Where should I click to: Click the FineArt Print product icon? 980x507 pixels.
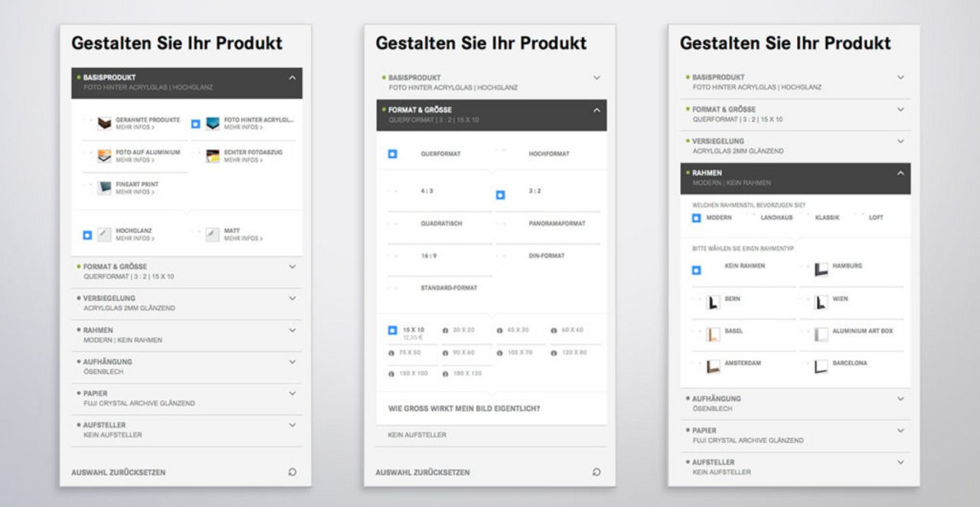pyautogui.click(x=104, y=188)
